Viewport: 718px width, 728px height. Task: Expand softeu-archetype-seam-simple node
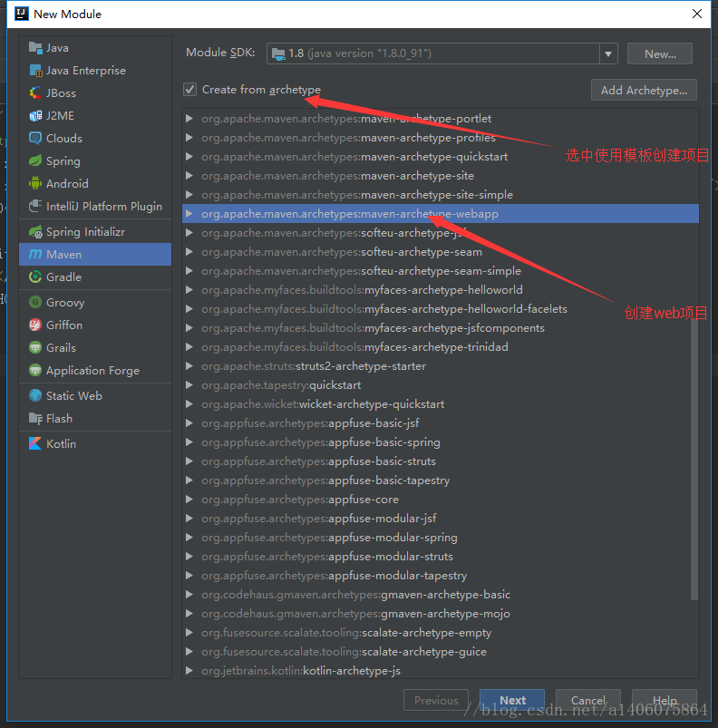[189, 271]
